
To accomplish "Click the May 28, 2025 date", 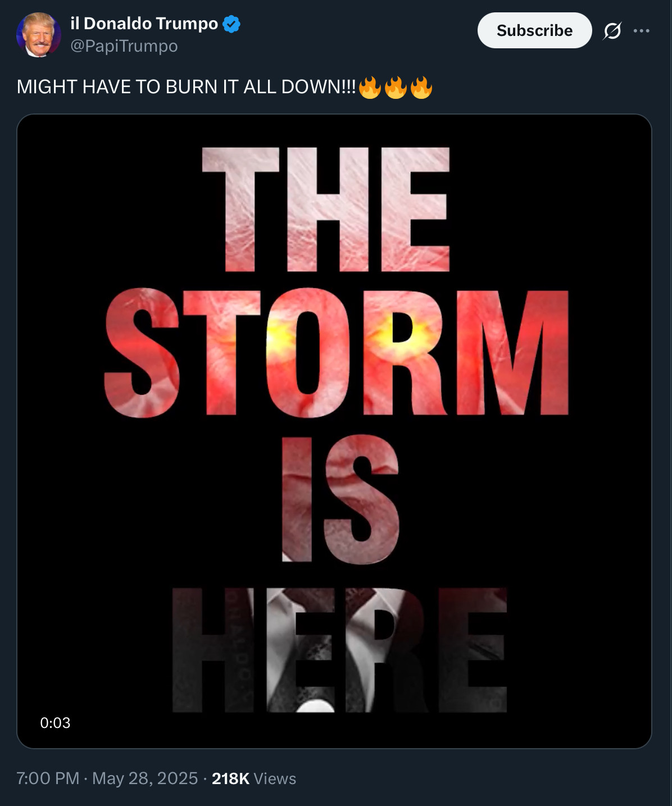I will (145, 778).
